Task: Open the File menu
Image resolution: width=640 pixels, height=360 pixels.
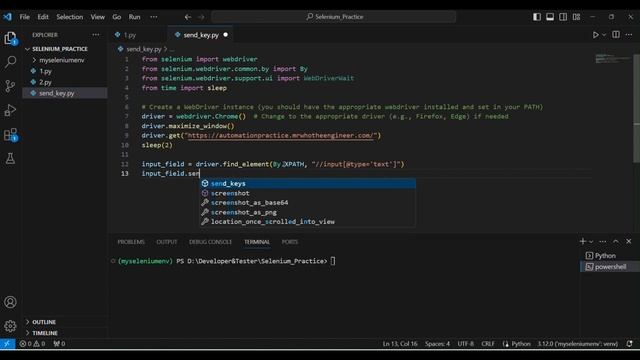Action: point(24,17)
